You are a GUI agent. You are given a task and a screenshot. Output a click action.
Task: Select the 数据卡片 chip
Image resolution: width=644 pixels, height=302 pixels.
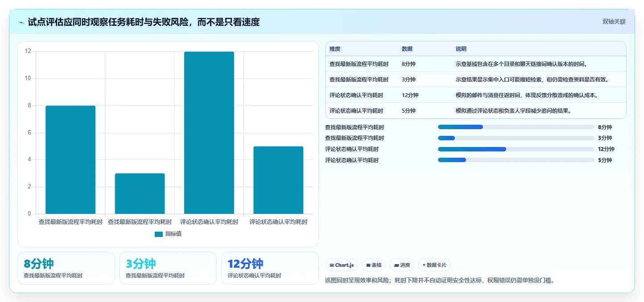tap(434, 265)
